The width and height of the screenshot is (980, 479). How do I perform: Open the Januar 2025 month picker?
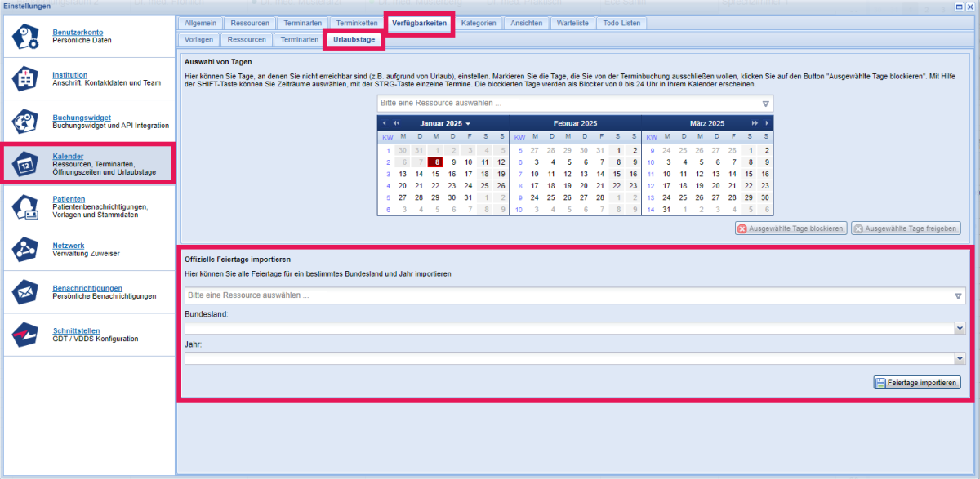click(x=445, y=123)
